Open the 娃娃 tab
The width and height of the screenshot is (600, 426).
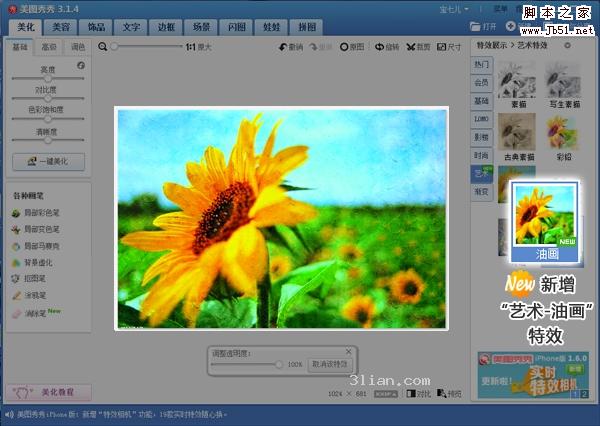[x=272, y=27]
